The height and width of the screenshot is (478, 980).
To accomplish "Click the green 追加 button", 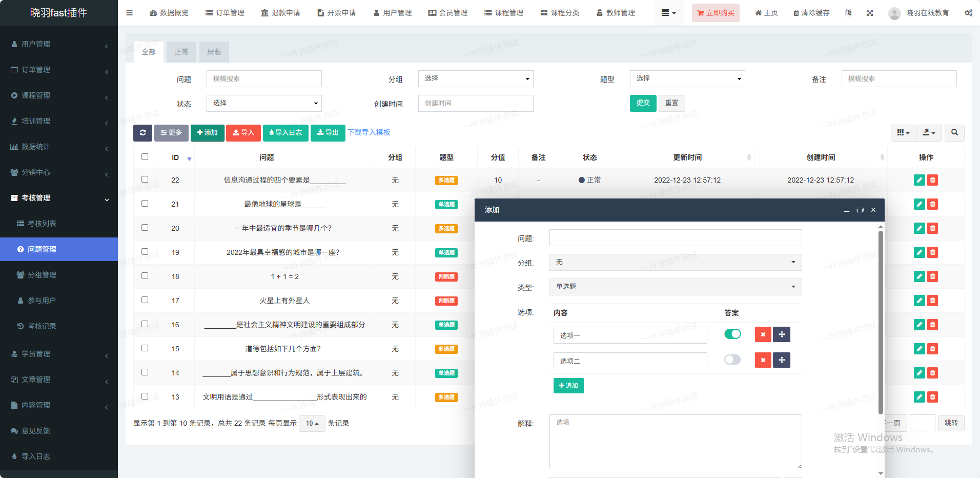I will [568, 386].
